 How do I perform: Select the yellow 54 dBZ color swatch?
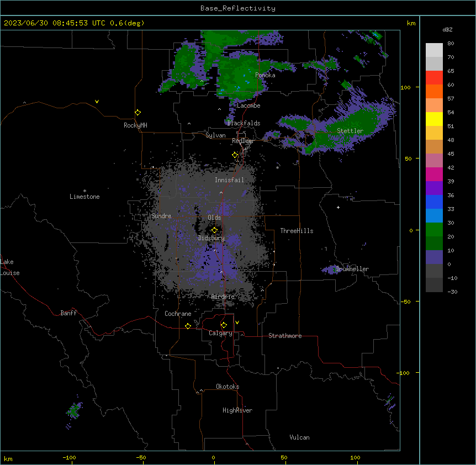point(434,119)
